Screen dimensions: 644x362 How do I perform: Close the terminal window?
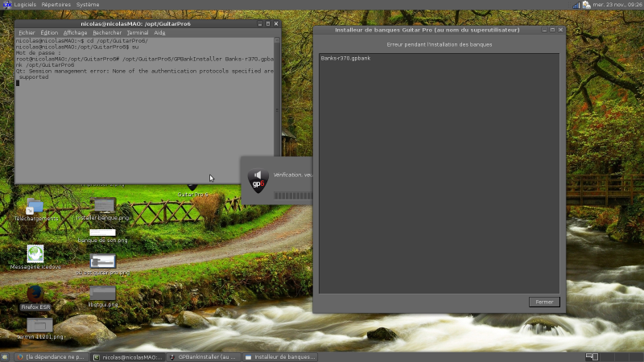276,24
